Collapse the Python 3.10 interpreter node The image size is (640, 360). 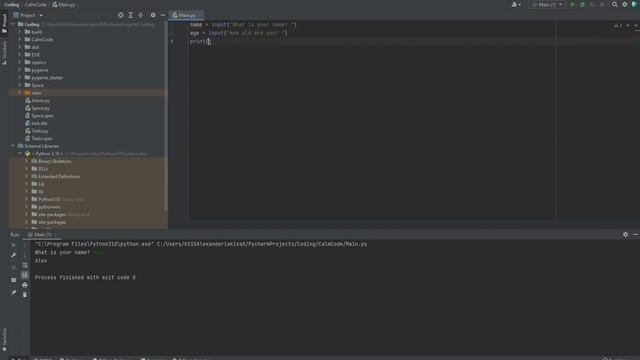click(20, 153)
